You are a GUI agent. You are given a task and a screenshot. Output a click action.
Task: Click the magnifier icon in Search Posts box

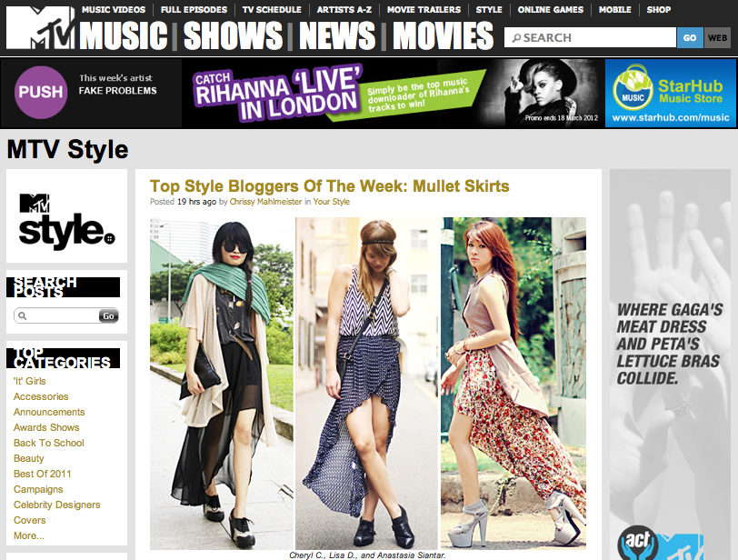pyautogui.click(x=23, y=315)
